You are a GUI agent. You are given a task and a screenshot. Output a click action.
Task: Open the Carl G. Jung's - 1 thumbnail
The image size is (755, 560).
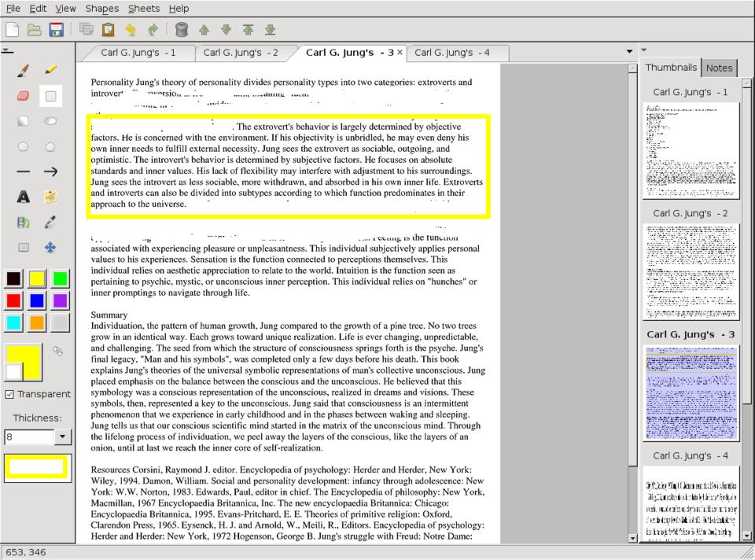[691, 149]
